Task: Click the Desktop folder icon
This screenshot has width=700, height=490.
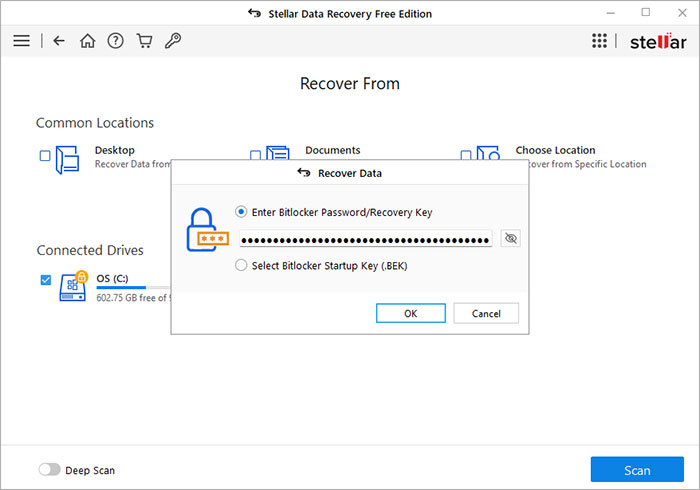Action: (67, 159)
